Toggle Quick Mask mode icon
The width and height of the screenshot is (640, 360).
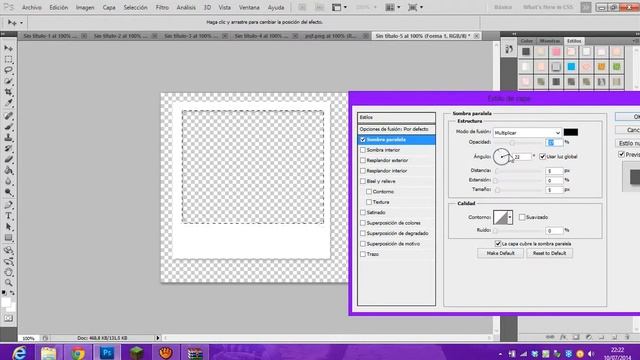8,318
